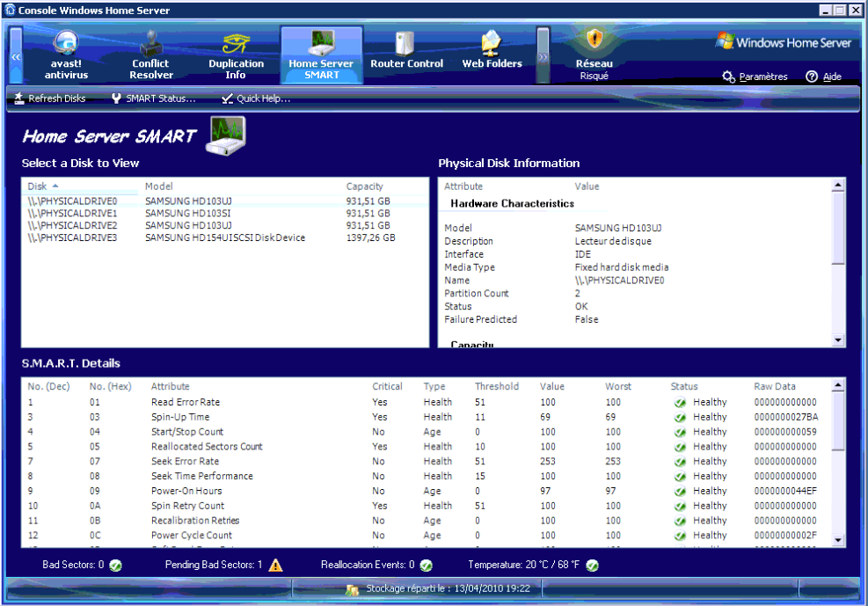Click the S.M.A.R.T. Details scrollbar thumb
The width and height of the screenshot is (868, 606).
838,421
